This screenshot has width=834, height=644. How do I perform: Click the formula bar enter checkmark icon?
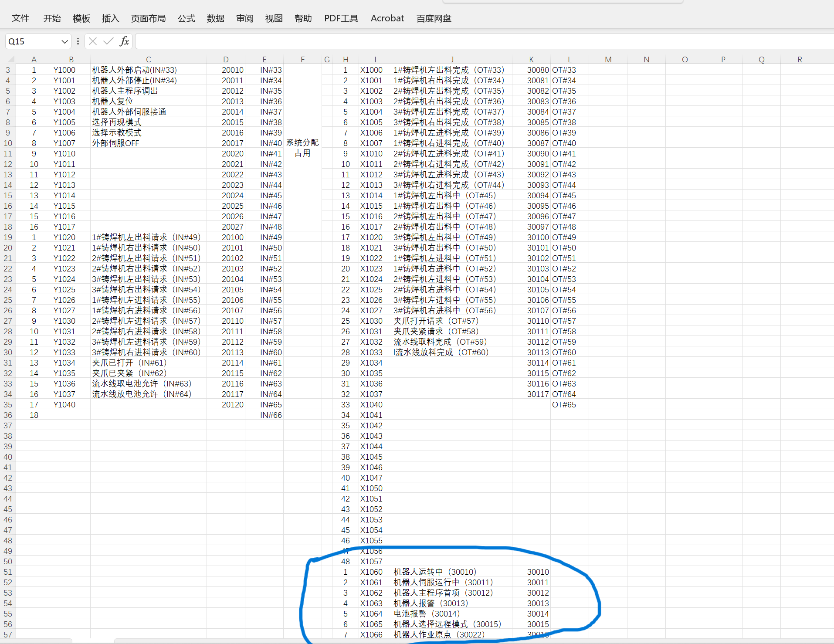point(108,41)
